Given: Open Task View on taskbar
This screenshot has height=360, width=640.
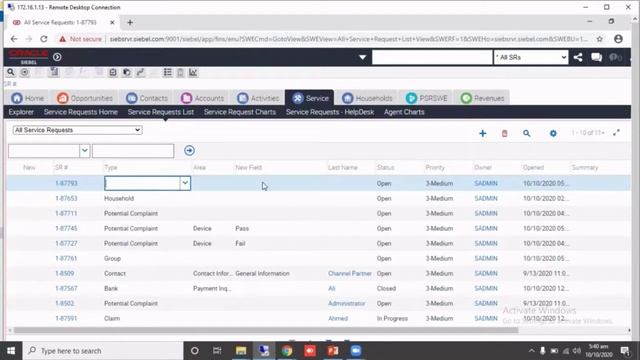Looking at the screenshot, I should 217,351.
